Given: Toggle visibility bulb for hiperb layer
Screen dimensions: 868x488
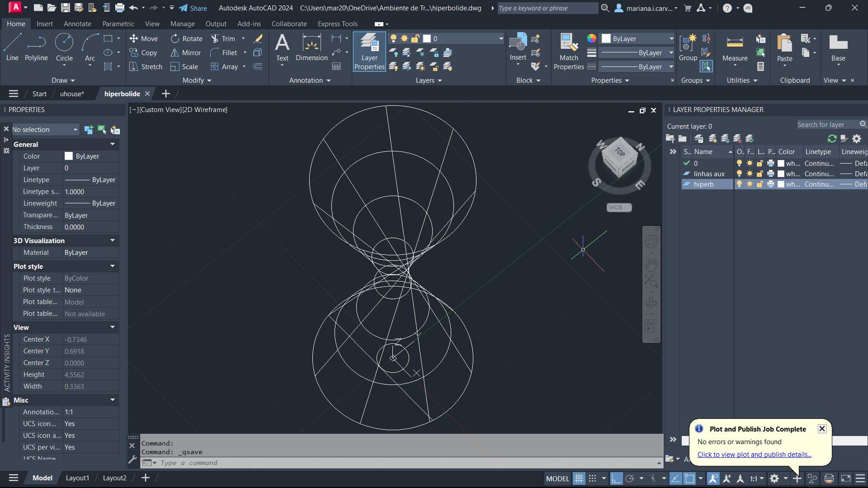Looking at the screenshot, I should point(739,184).
